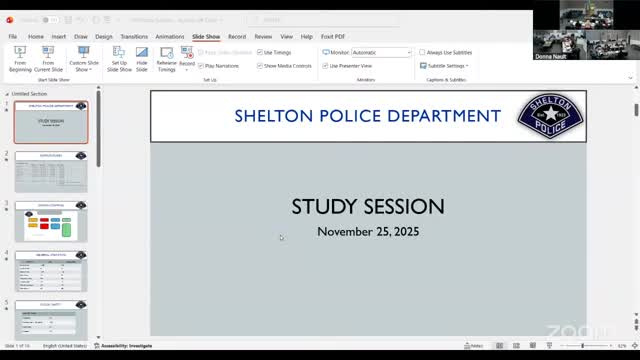The width and height of the screenshot is (640, 360).
Task: Start Slide Show from status bar icon
Action: click(549, 346)
